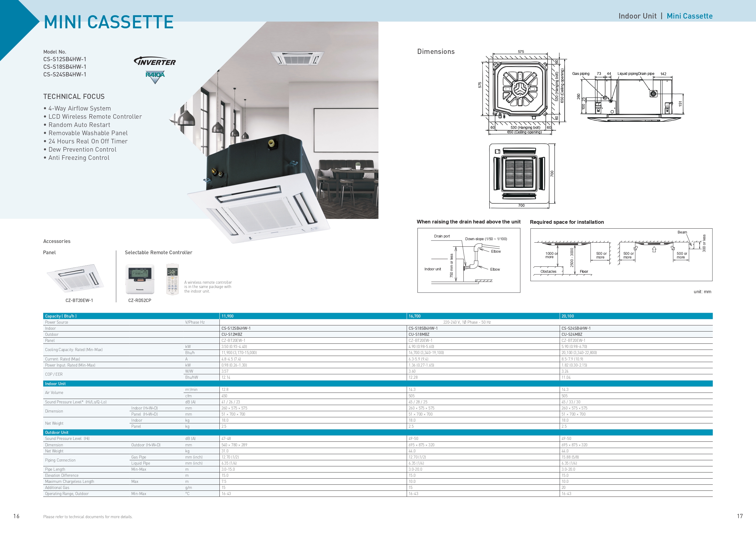
Task: Click the Beam label in installation diagram
Action: (682, 232)
